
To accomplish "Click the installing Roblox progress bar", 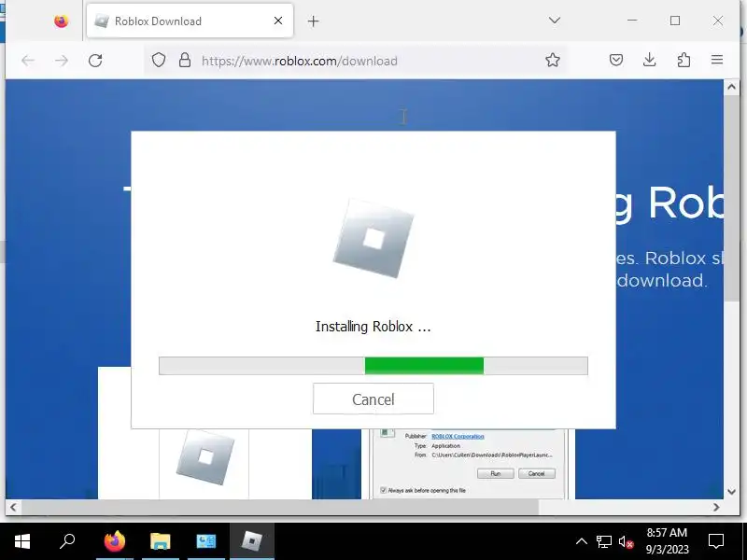I will [373, 366].
